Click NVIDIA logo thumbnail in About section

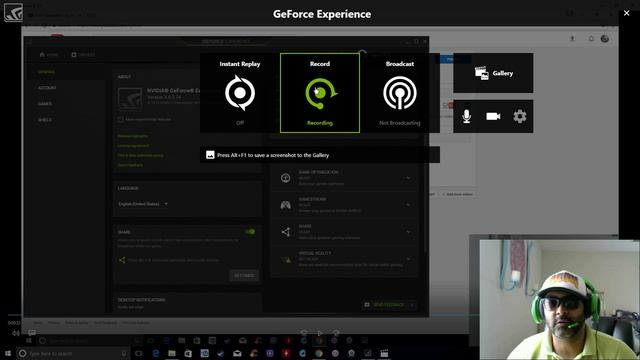130,99
